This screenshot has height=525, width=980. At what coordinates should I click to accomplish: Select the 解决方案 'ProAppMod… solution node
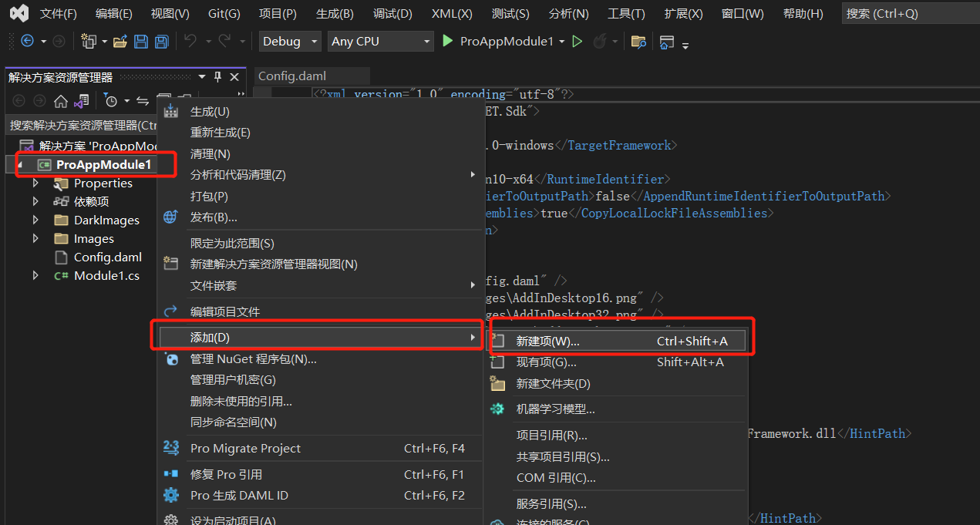[98, 146]
